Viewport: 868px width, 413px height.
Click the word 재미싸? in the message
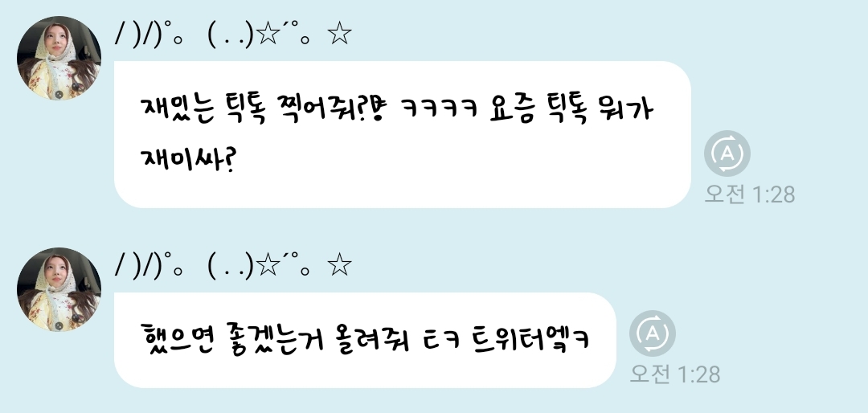[x=189, y=158]
